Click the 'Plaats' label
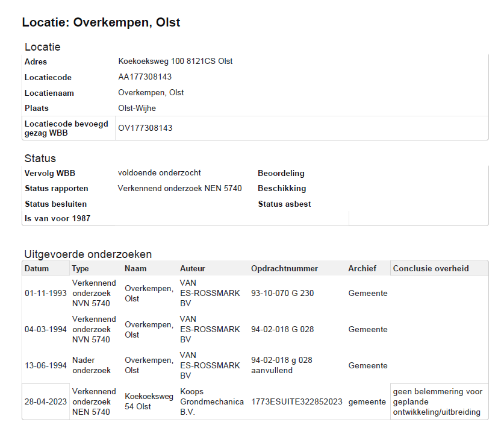Screen dimensions: 504x428 pos(36,108)
